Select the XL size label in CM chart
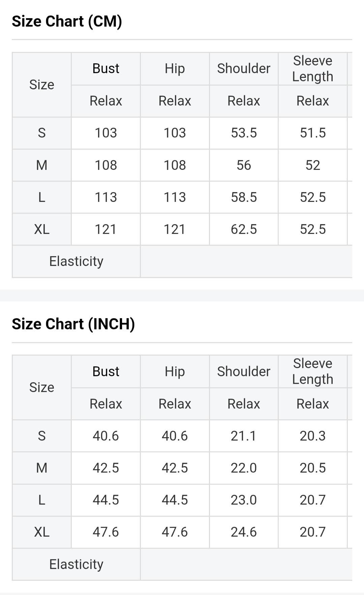The image size is (364, 595). coord(42,229)
